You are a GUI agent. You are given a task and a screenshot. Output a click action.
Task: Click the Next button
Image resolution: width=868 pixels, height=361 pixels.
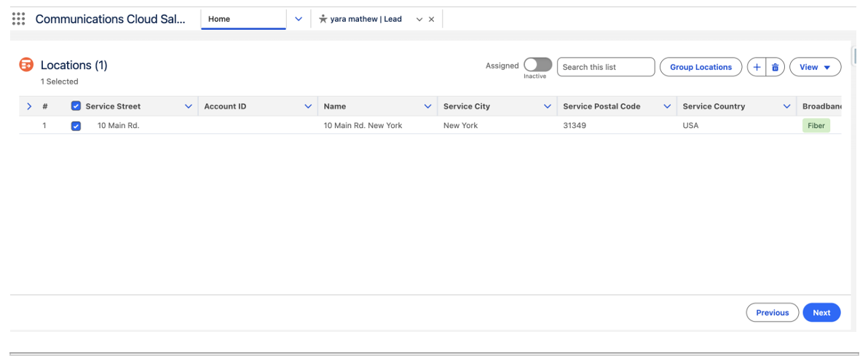click(x=821, y=312)
